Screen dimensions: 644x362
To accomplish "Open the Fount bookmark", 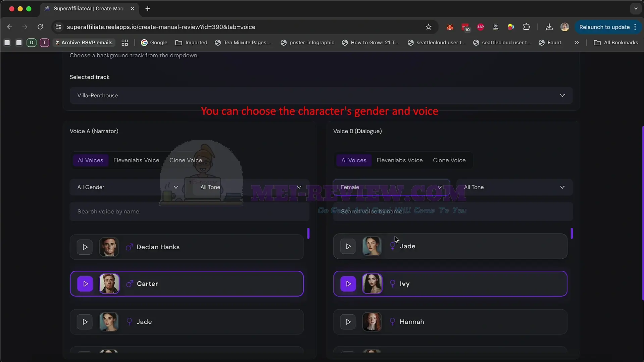I will pos(550,43).
